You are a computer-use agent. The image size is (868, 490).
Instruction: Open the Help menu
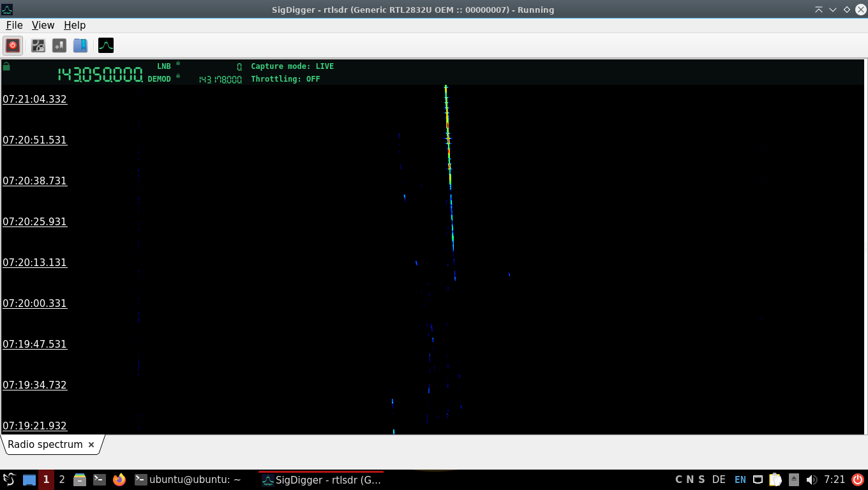(x=75, y=25)
